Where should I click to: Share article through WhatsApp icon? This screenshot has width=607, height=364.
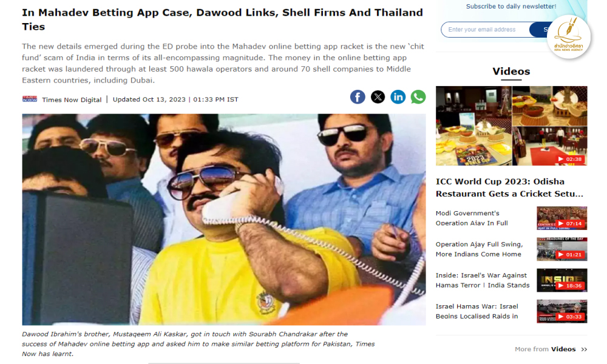418,96
